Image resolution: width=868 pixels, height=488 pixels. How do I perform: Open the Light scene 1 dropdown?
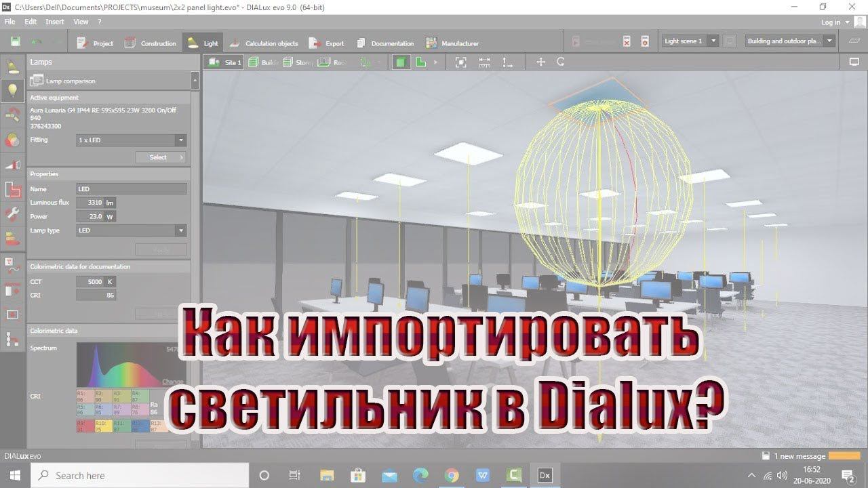(690, 41)
